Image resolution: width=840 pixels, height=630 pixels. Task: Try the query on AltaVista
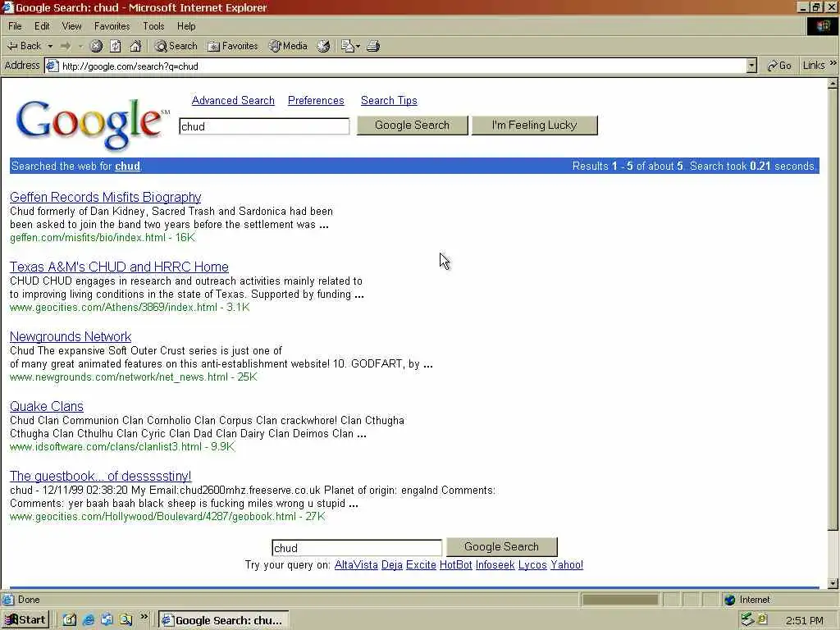coord(356,565)
